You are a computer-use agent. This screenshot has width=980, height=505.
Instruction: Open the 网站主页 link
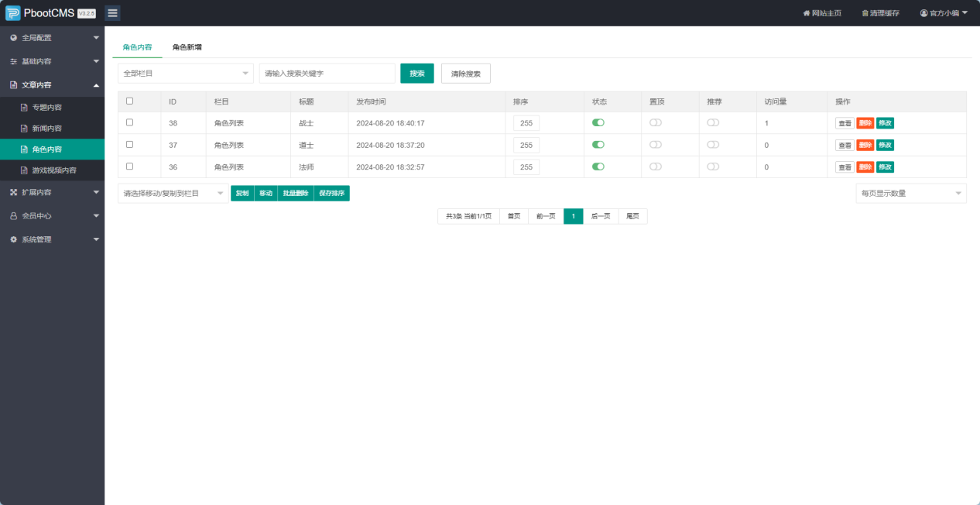pos(822,13)
